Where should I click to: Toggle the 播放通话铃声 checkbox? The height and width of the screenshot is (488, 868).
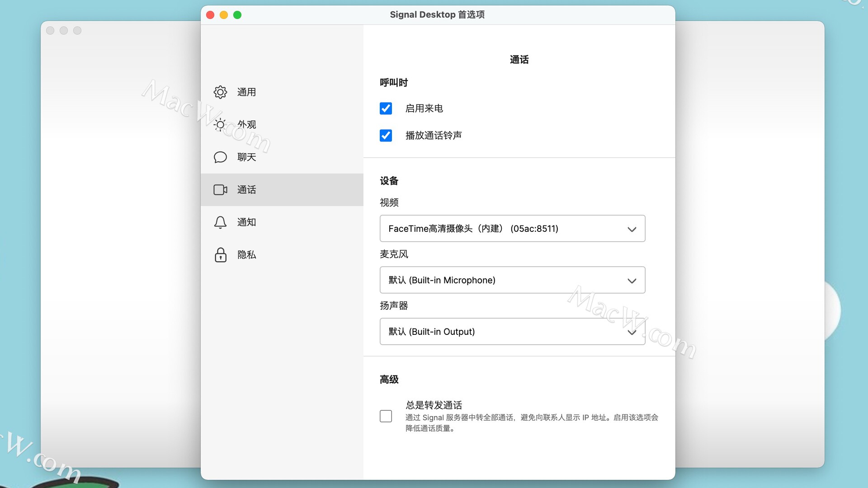[x=386, y=136]
